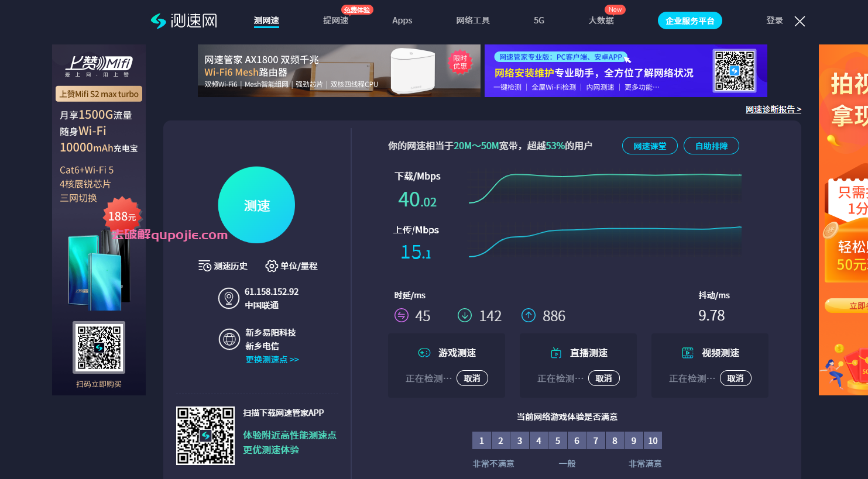Cancel the 游戏测速 detection

click(x=472, y=378)
